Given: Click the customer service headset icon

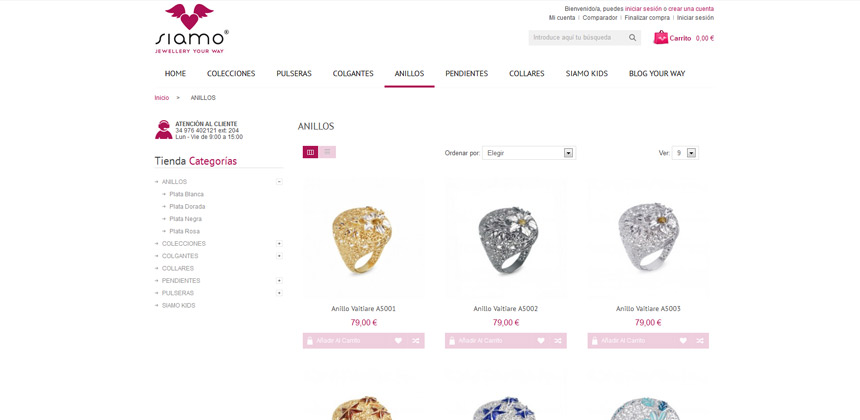Looking at the screenshot, I should [x=163, y=130].
